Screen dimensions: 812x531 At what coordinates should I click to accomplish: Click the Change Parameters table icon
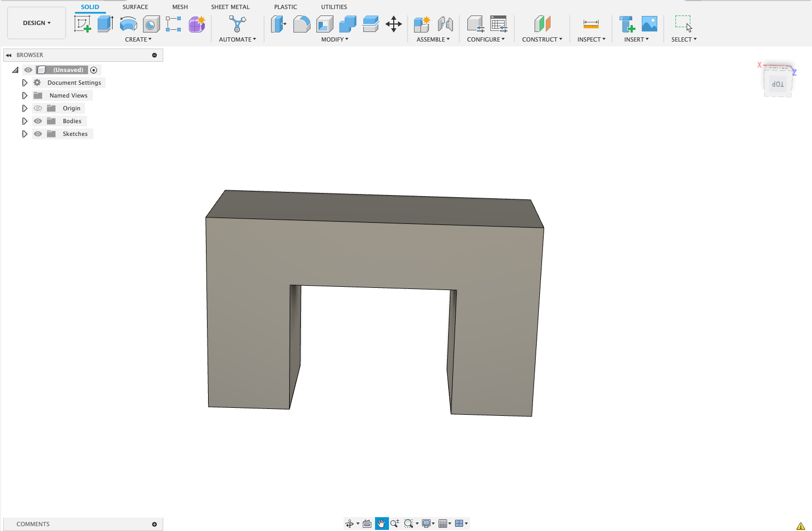[x=499, y=24]
